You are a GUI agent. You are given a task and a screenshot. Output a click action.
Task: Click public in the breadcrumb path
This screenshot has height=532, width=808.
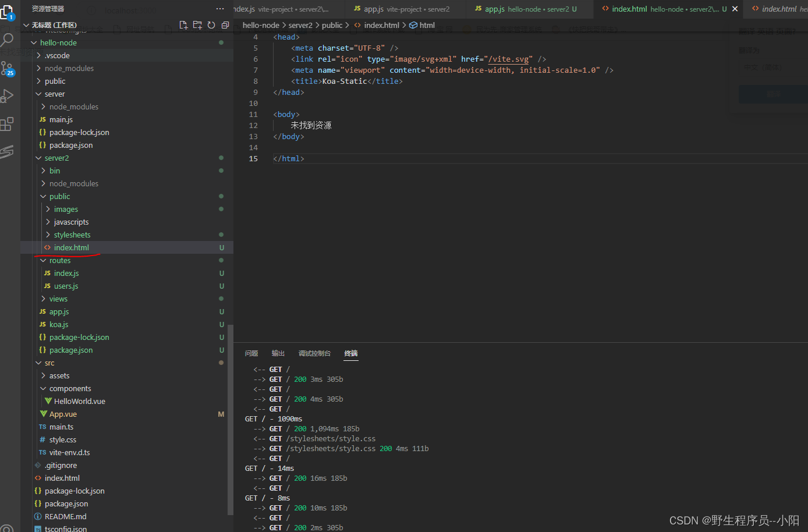click(x=332, y=25)
